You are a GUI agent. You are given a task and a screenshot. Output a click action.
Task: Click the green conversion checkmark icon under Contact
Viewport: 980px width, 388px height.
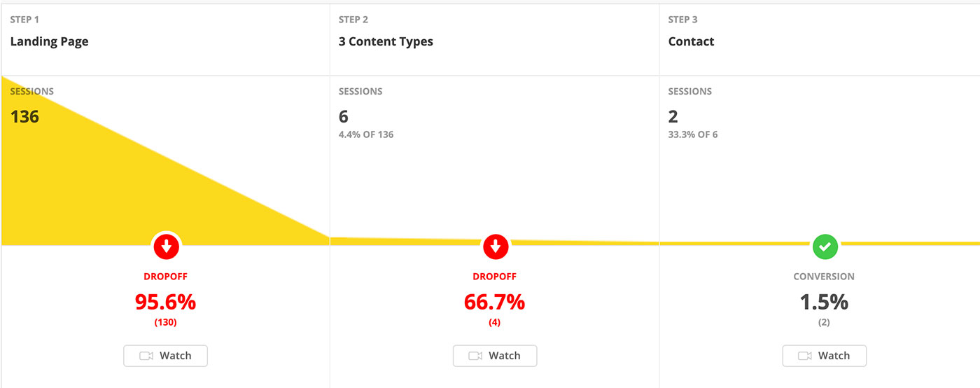point(825,246)
